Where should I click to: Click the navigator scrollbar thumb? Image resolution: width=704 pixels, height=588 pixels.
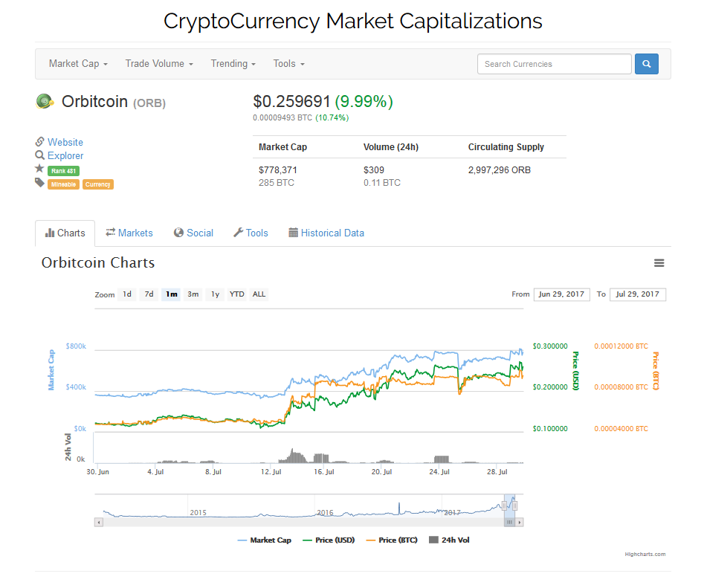[509, 522]
